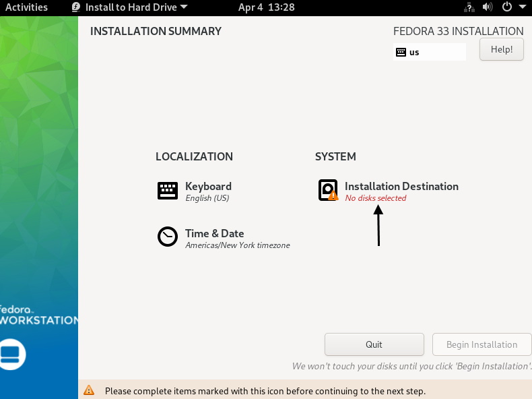Open Time & Date settings label
Image resolution: width=532 pixels, height=399 pixels.
(214, 233)
